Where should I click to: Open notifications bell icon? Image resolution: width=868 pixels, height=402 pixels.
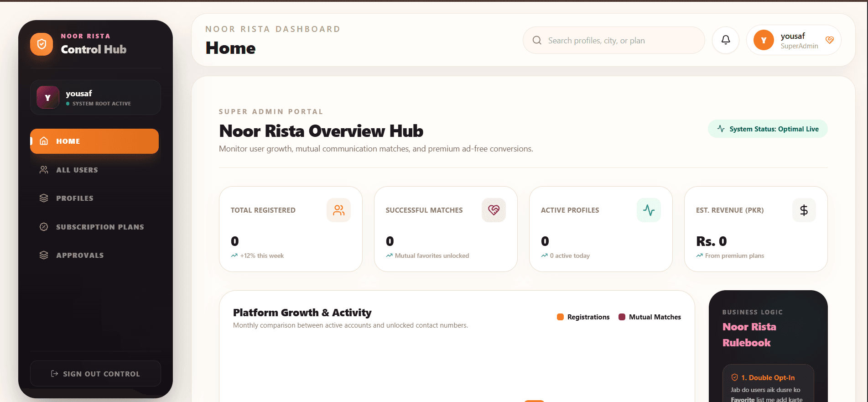point(726,40)
